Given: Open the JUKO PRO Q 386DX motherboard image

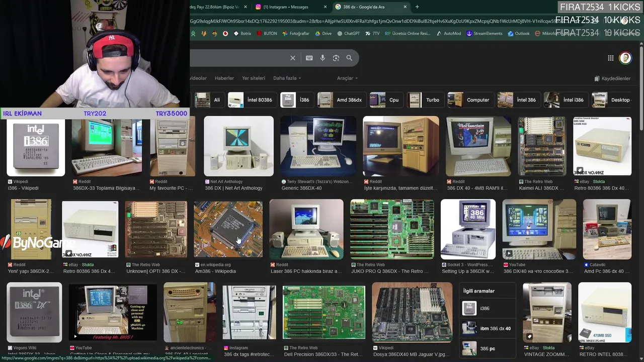Looking at the screenshot, I should 392,229.
